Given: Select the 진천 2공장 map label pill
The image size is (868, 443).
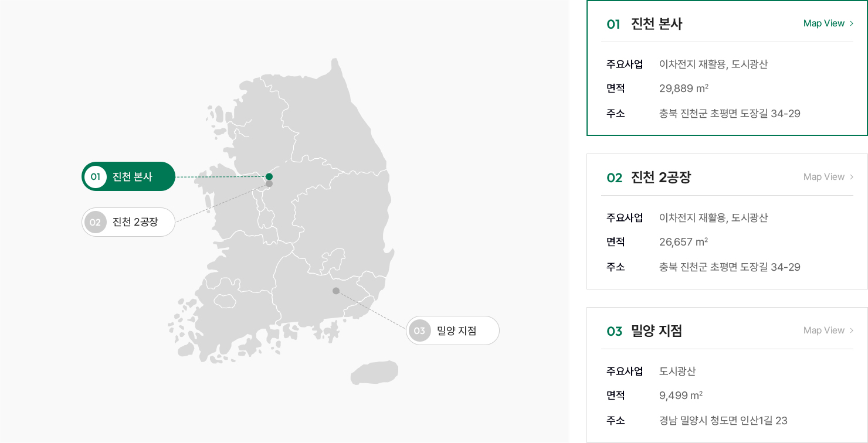Looking at the screenshot, I should click(x=128, y=222).
